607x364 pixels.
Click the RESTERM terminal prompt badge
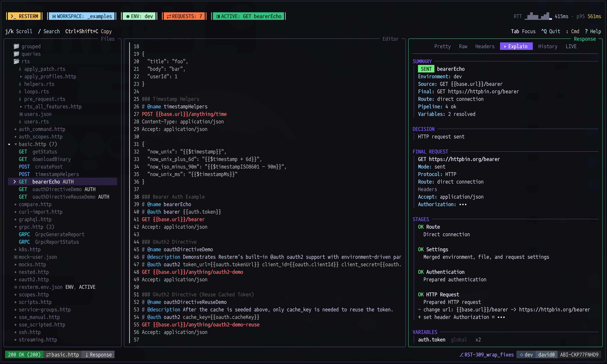pos(24,16)
